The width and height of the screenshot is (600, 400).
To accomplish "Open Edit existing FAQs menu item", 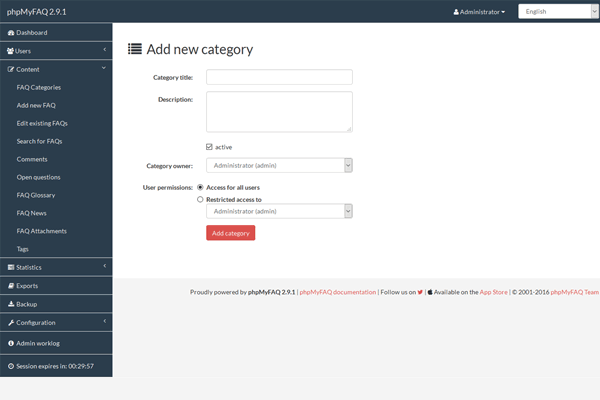I will 42,123.
